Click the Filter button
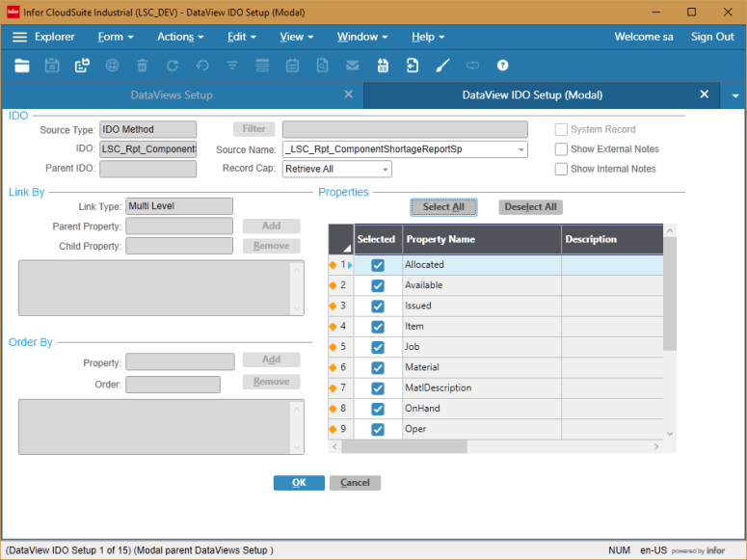Image resolution: width=747 pixels, height=560 pixels. (x=254, y=129)
